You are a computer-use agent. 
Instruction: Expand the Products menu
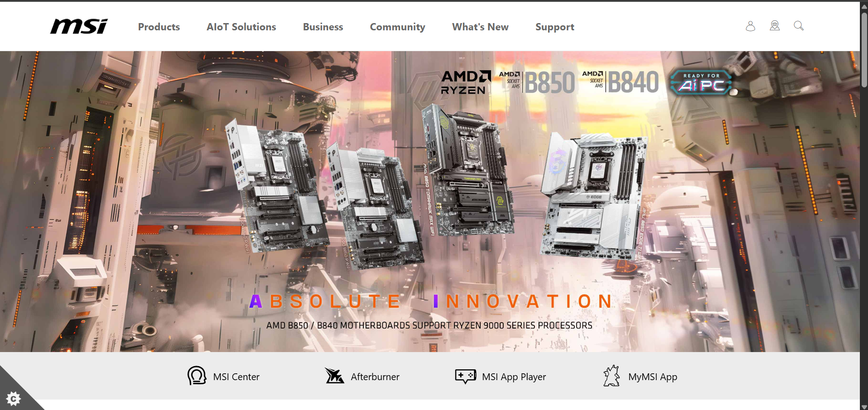click(159, 27)
